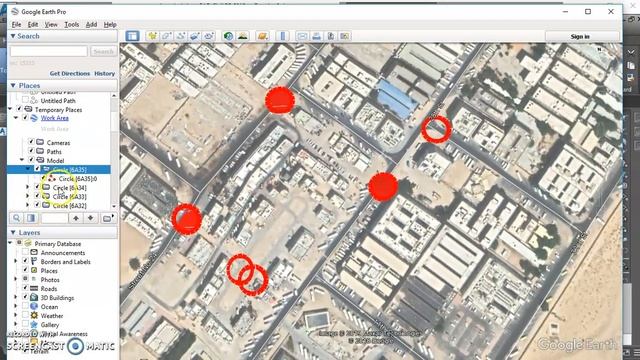Screen dimensions: 640x360
Task: Click the panel layout icon below Places list
Action: click(x=31, y=218)
